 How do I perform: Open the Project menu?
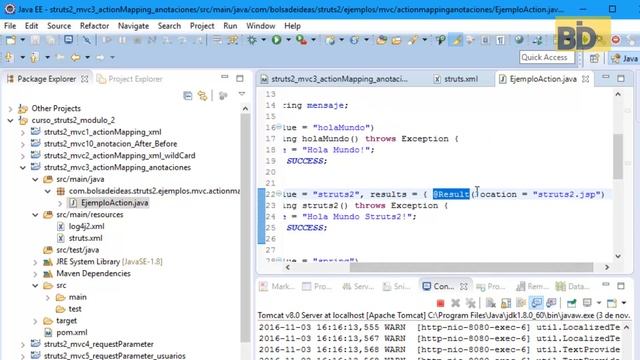(202, 26)
